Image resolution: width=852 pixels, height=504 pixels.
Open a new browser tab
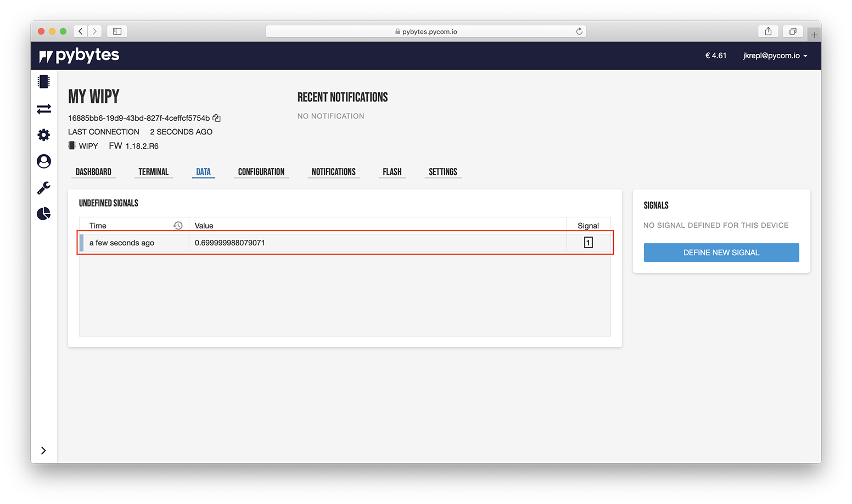tap(814, 35)
